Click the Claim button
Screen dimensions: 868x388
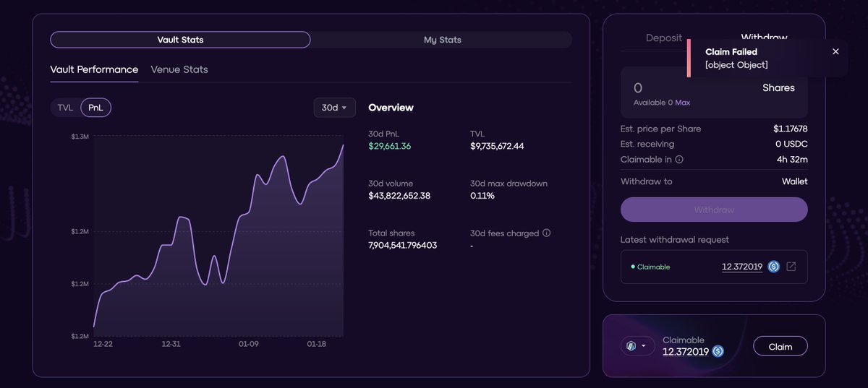pos(780,347)
